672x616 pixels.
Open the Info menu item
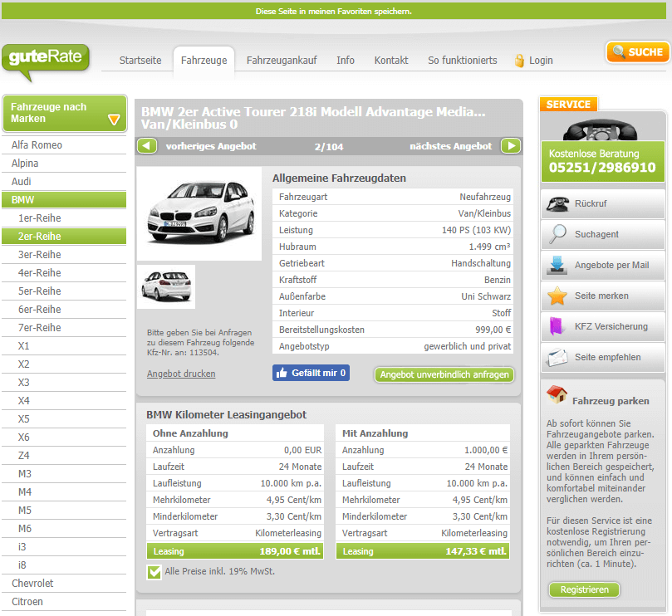346,61
